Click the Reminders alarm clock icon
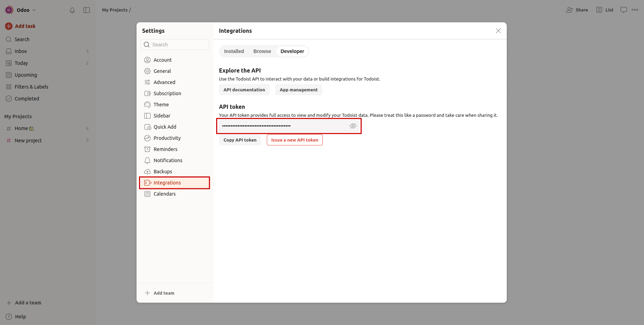Image resolution: width=644 pixels, height=325 pixels. click(x=147, y=149)
